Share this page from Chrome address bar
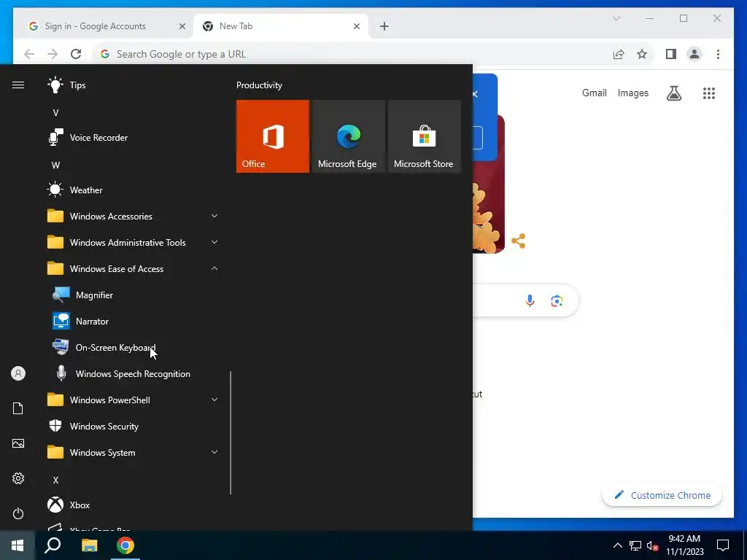 coord(619,54)
